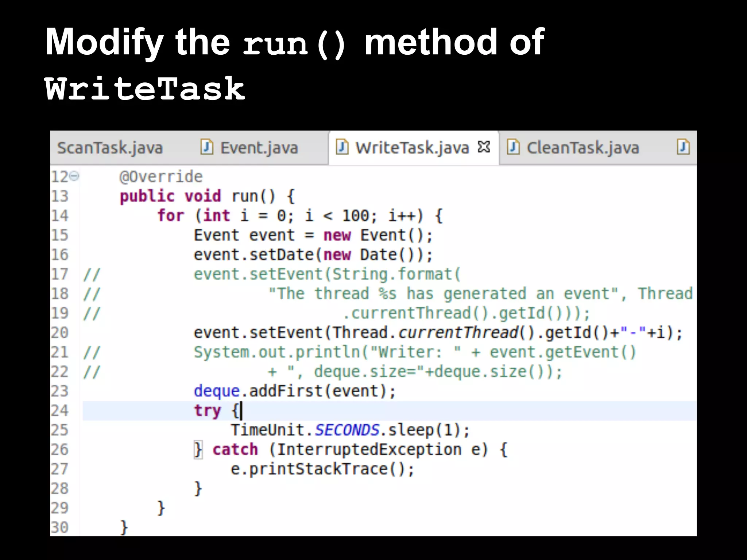The height and width of the screenshot is (560, 747).
Task: Click line number 13 in the gutter
Action: [60, 196]
